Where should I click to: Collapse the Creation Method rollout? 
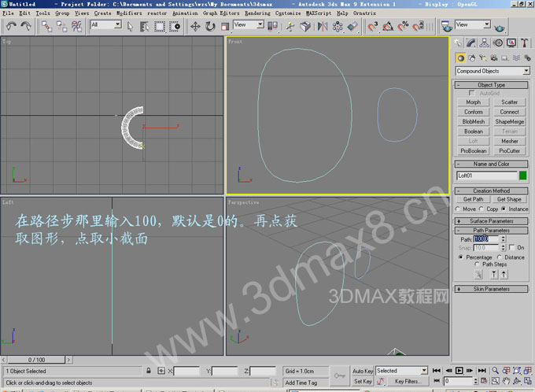491,190
